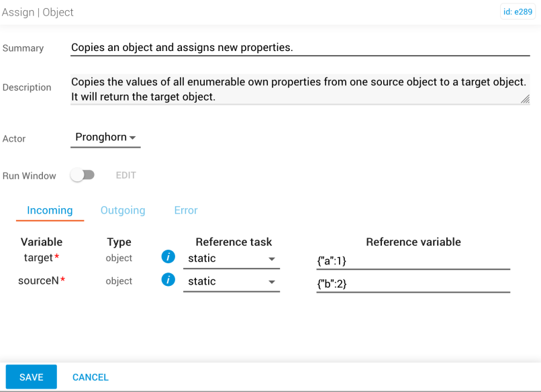
Task: Click the Actor dropdown arrow caret
Action: [x=132, y=138]
